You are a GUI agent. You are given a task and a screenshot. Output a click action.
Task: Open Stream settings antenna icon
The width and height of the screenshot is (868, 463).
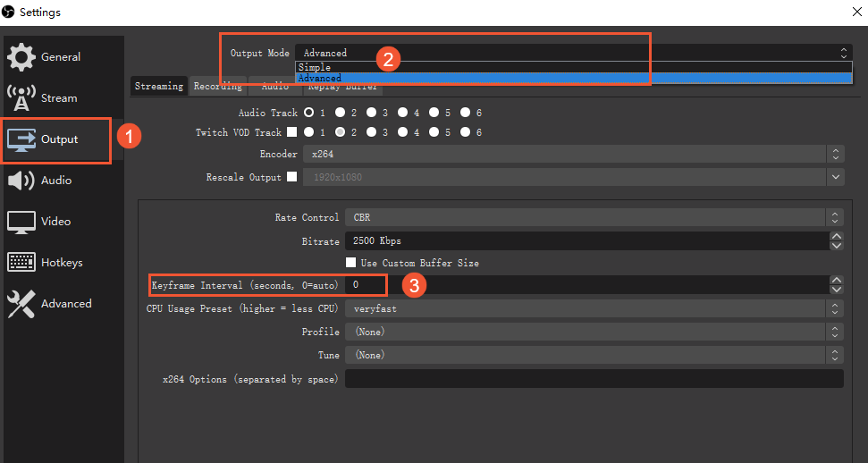coord(21,98)
